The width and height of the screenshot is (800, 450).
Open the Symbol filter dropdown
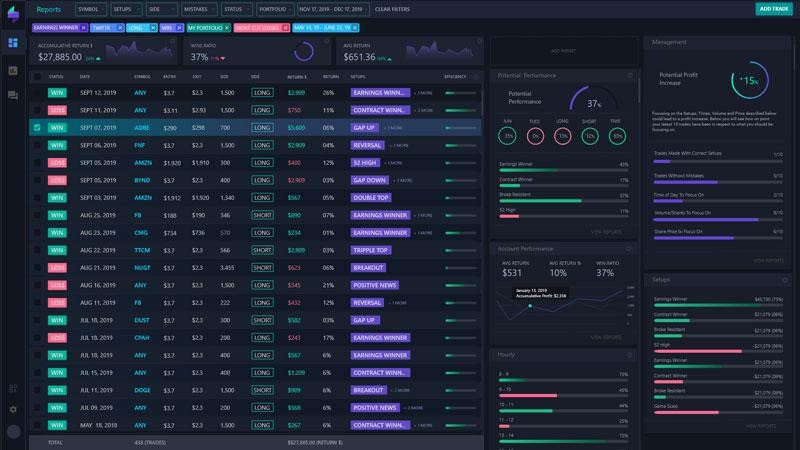pos(88,9)
